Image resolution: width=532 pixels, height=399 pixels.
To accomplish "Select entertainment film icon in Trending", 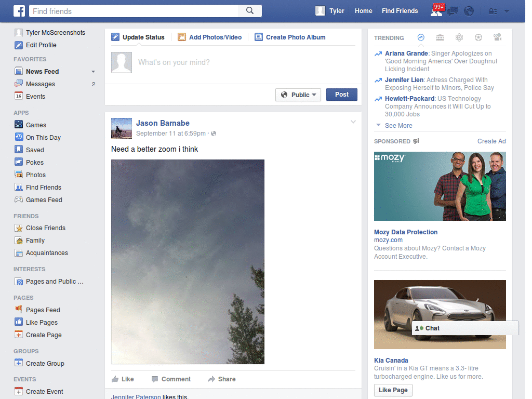I will (497, 37).
